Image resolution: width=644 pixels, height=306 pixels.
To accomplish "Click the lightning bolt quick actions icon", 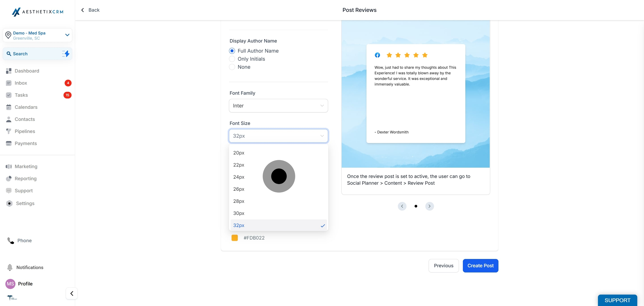I will (x=66, y=53).
